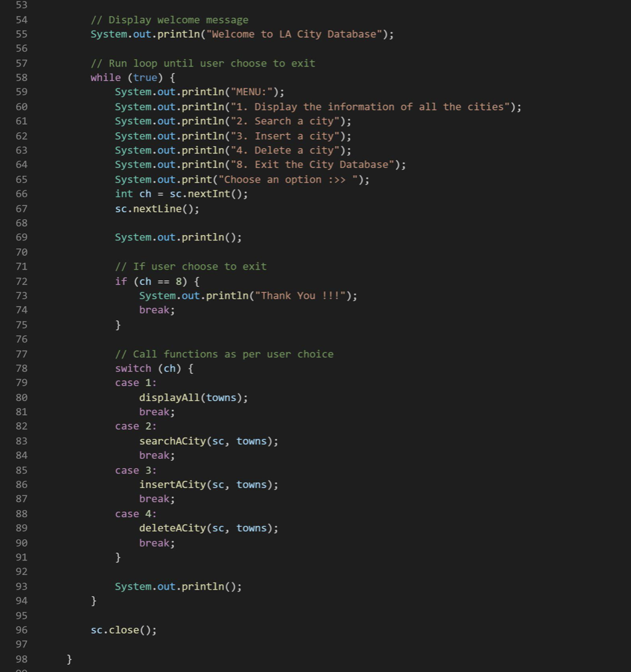Click the "break" statement on line 87

tap(157, 499)
